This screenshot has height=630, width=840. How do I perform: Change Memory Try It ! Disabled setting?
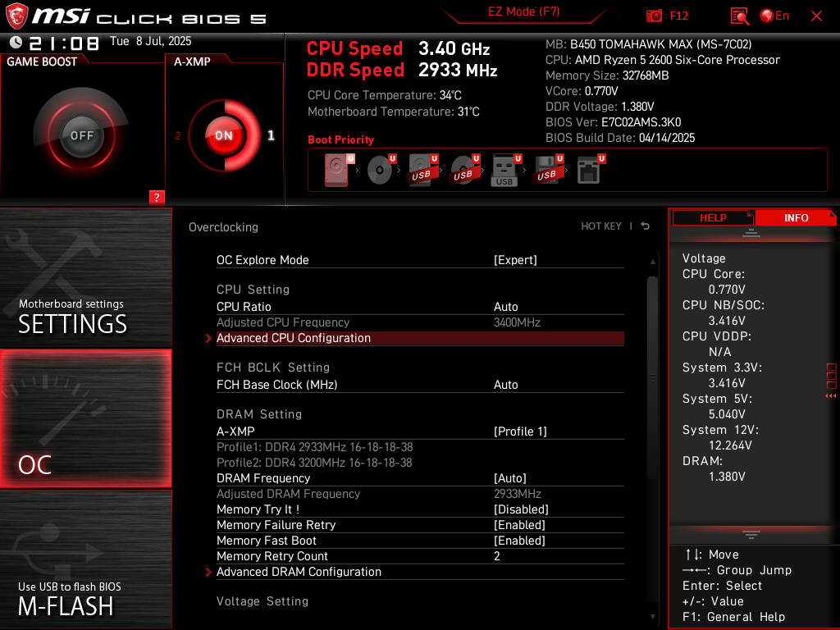pos(521,509)
